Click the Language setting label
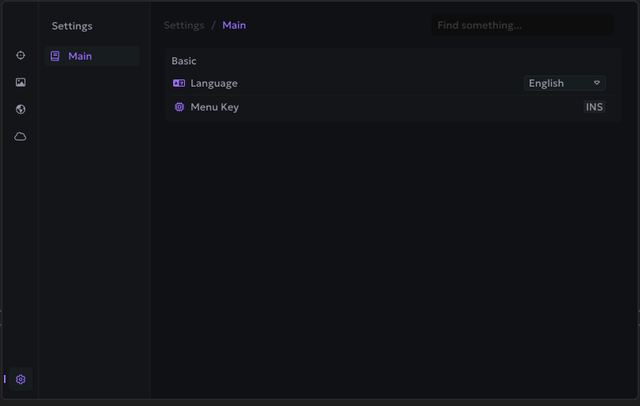640x406 pixels. coord(214,83)
